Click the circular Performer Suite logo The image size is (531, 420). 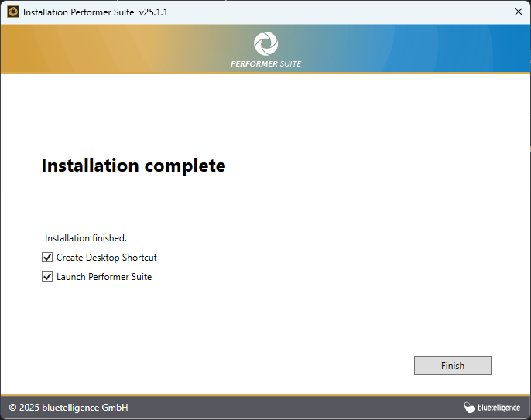pos(265,43)
